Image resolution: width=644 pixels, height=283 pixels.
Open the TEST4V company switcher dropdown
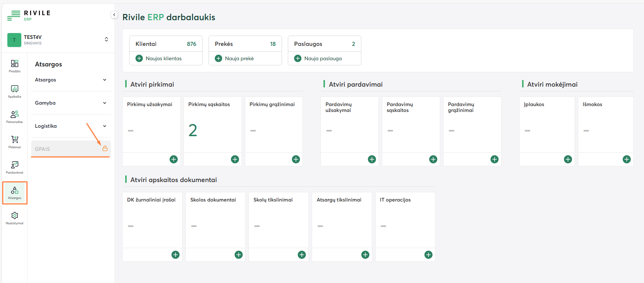click(106, 39)
